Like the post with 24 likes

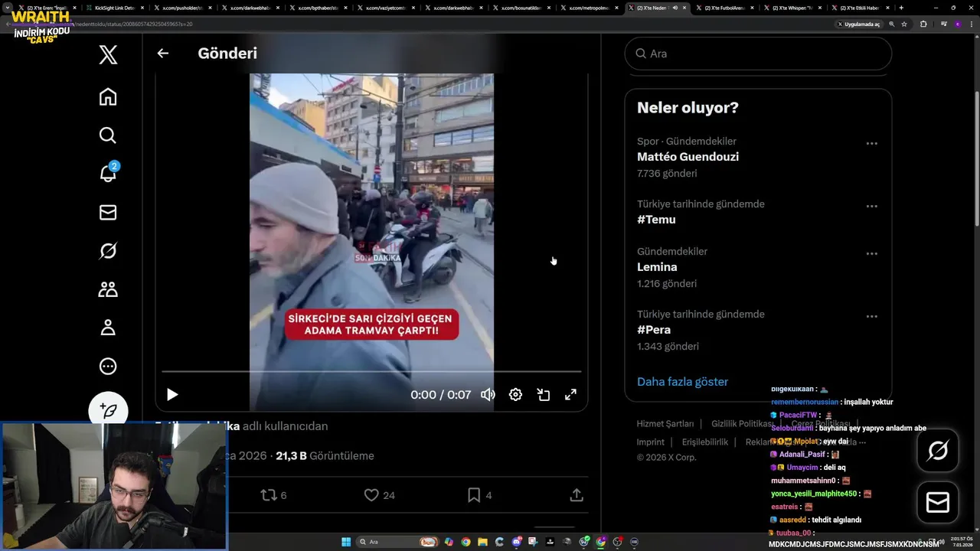pos(379,495)
